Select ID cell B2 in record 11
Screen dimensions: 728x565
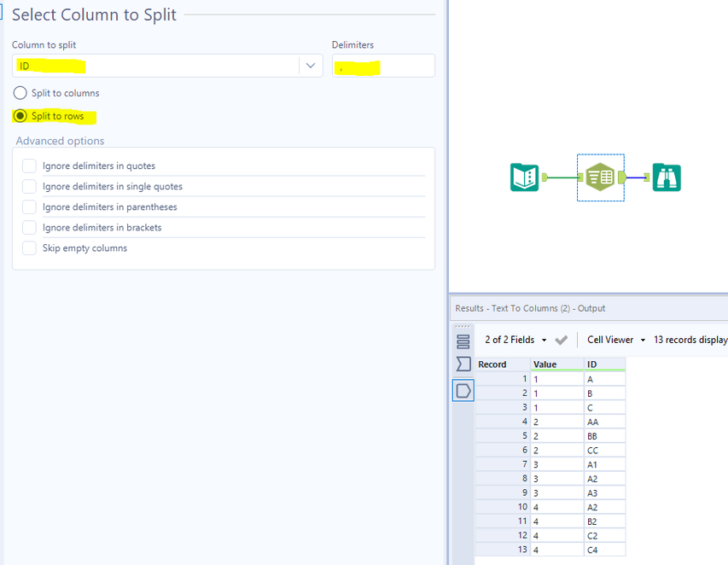(x=604, y=521)
